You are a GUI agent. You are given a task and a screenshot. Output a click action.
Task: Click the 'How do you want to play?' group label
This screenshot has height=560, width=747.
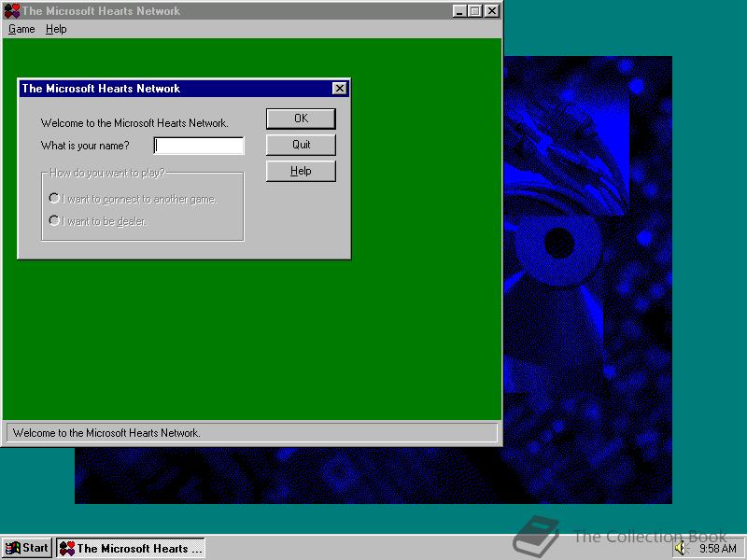[107, 173]
